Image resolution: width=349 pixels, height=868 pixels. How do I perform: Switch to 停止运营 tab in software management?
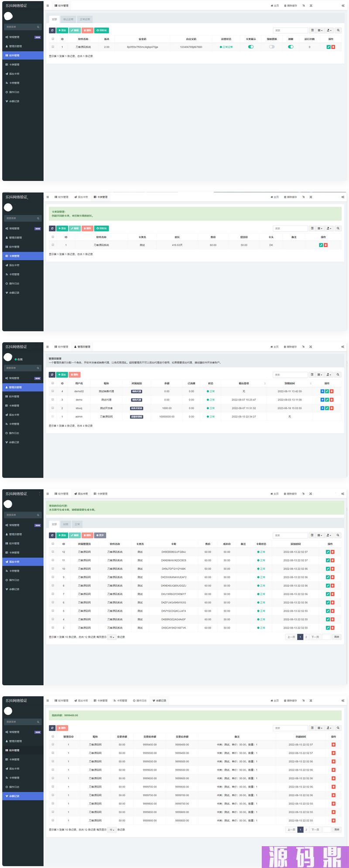click(68, 19)
